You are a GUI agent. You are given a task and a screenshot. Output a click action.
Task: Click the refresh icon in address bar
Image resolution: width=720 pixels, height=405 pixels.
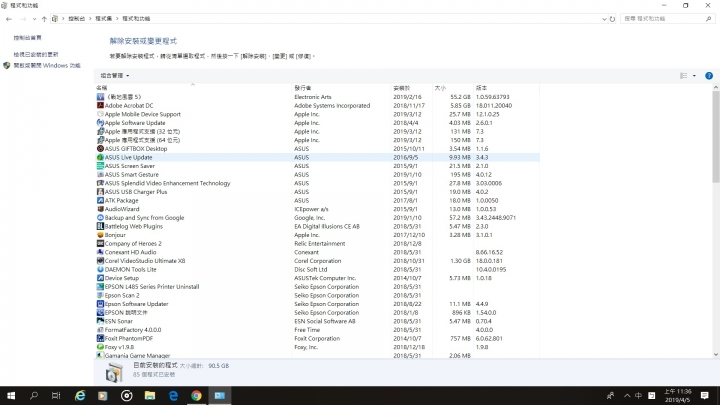click(x=612, y=19)
